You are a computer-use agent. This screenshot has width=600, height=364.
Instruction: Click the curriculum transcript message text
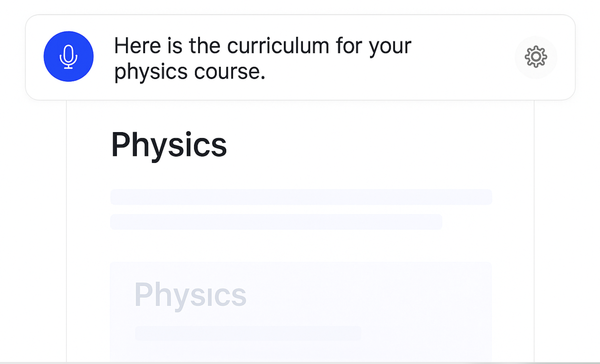(x=263, y=58)
